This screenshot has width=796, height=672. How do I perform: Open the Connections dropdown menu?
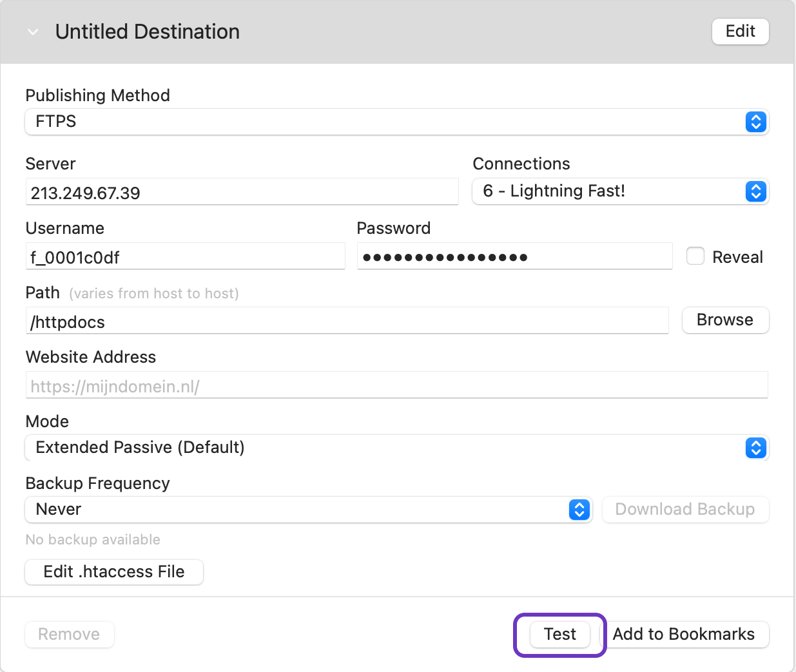pyautogui.click(x=619, y=191)
